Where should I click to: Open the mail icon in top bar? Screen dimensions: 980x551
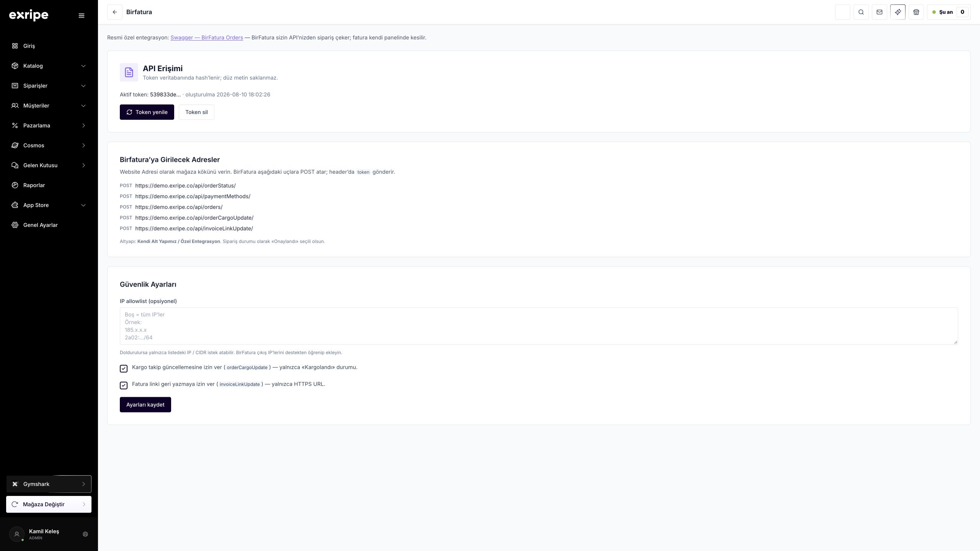point(879,12)
